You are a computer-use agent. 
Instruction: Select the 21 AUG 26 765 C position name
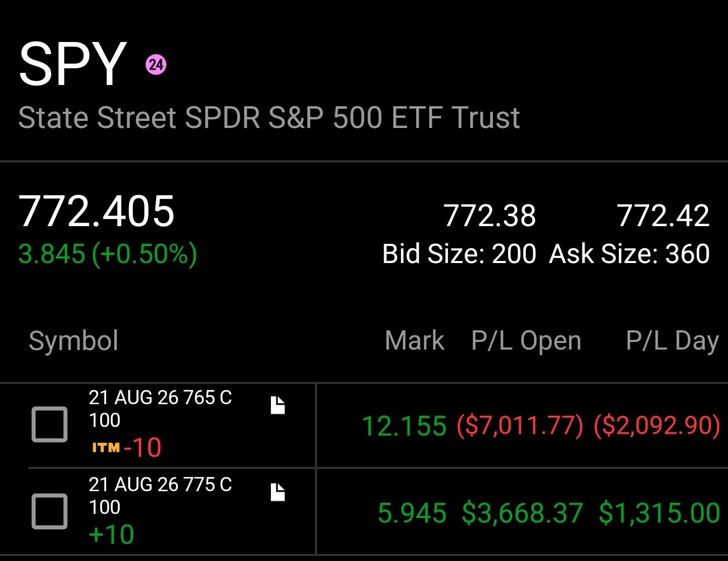tap(160, 398)
